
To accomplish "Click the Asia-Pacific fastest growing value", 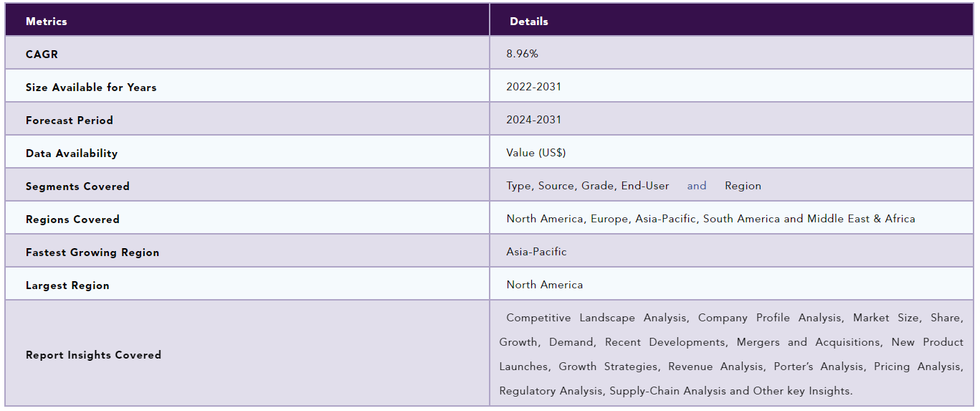I will 536,252.
